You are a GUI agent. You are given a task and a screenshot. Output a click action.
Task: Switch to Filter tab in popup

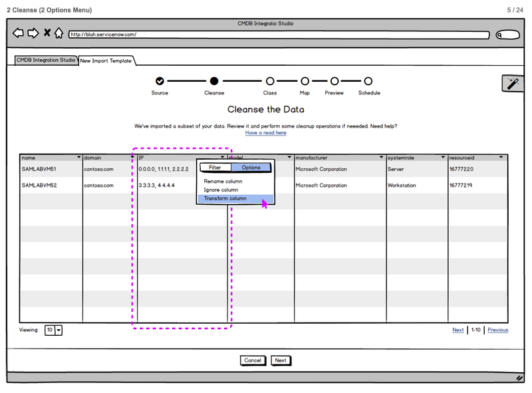point(215,168)
